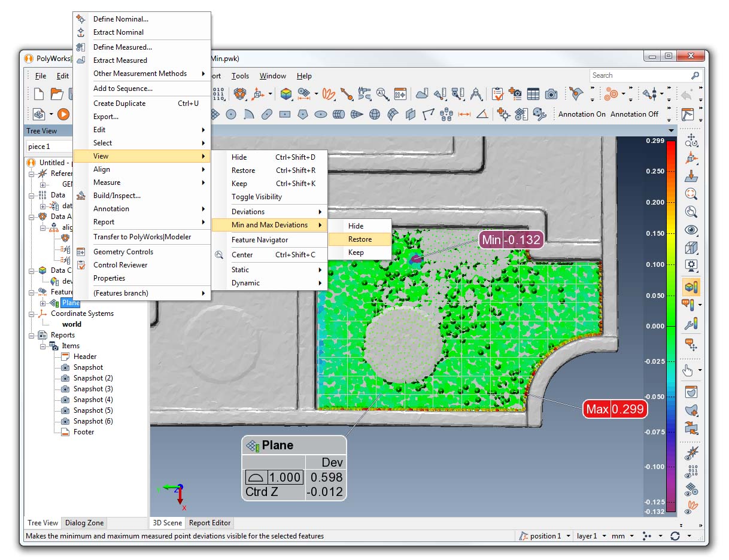
Task: Open the piece 1 selector box
Action: pos(48,147)
